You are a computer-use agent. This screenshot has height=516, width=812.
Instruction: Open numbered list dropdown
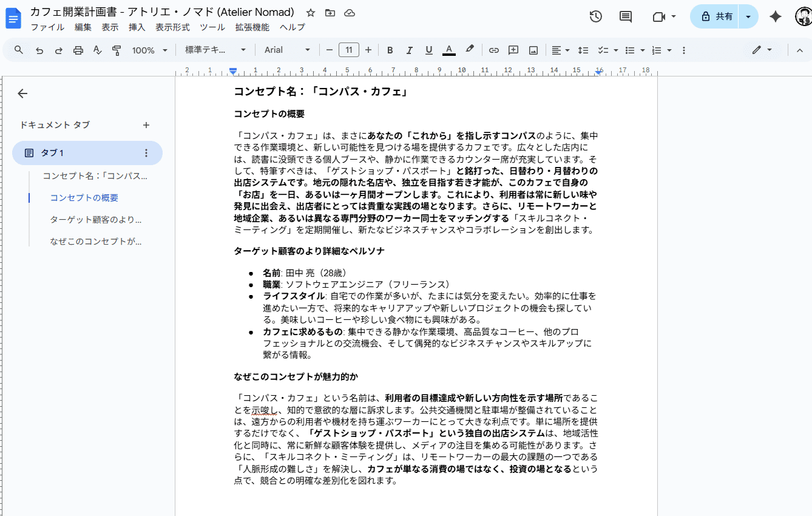click(x=661, y=50)
